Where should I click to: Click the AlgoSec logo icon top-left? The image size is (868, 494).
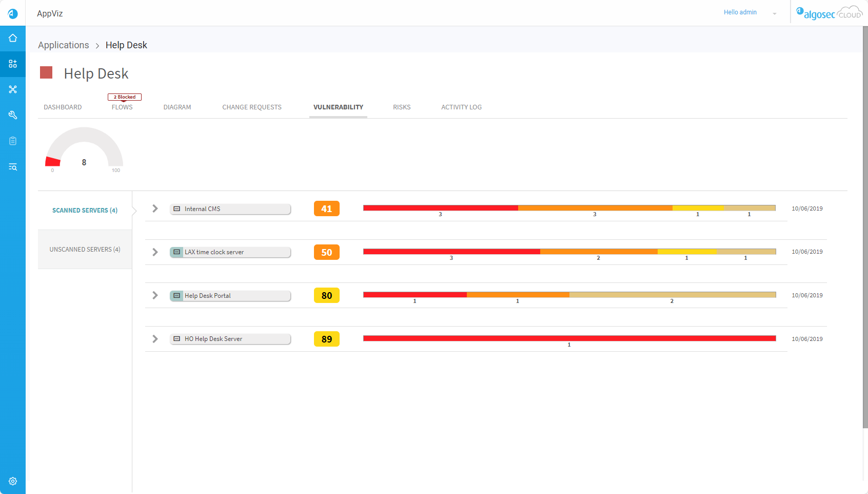pyautogui.click(x=13, y=14)
